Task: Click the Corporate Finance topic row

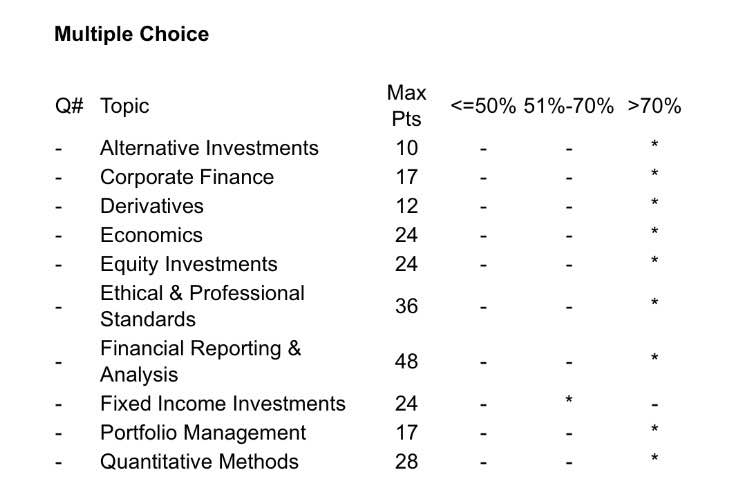Action: [187, 177]
